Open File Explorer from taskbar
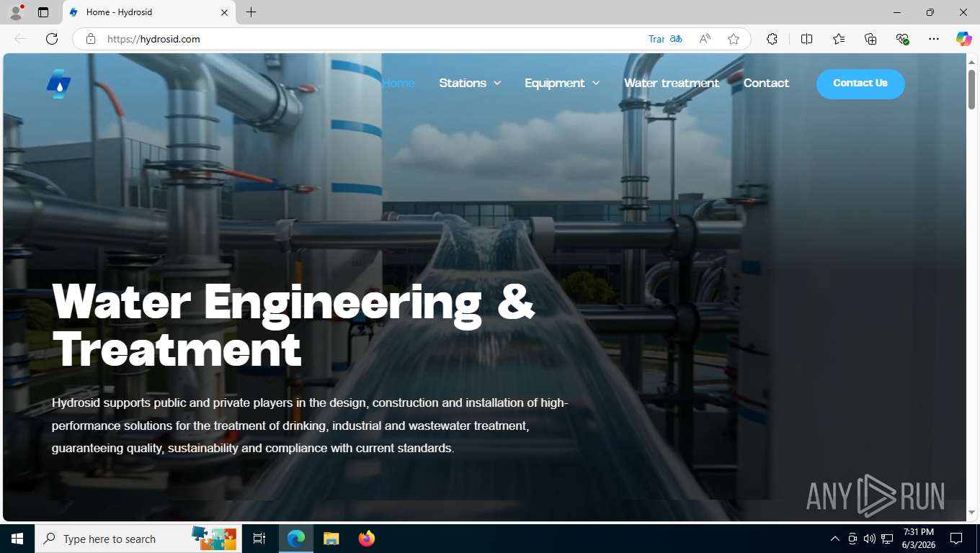This screenshot has width=980, height=553. click(331, 539)
